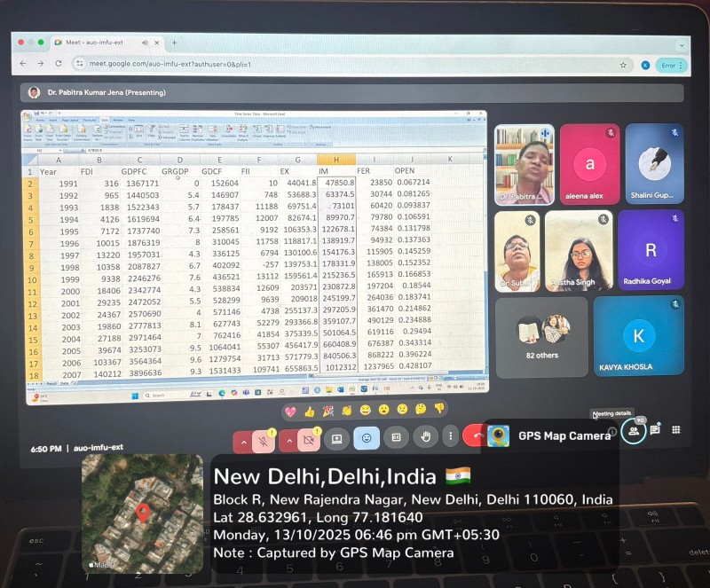Open a new browser tab
Image resolution: width=710 pixels, height=588 pixels.
pos(174,42)
